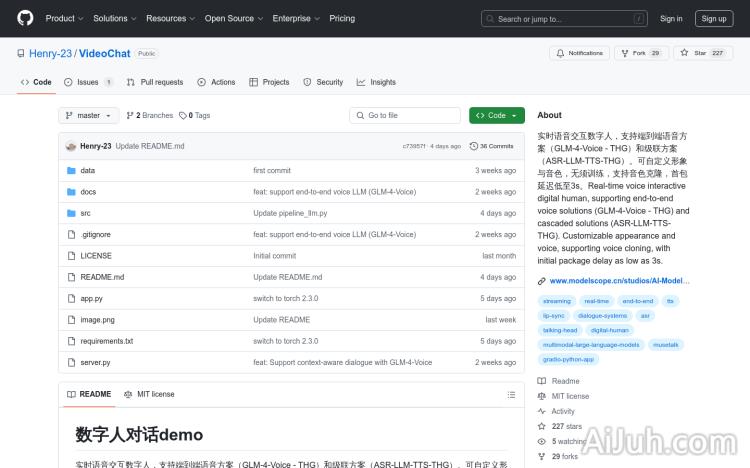Click the 36 Commits history link

[493, 146]
